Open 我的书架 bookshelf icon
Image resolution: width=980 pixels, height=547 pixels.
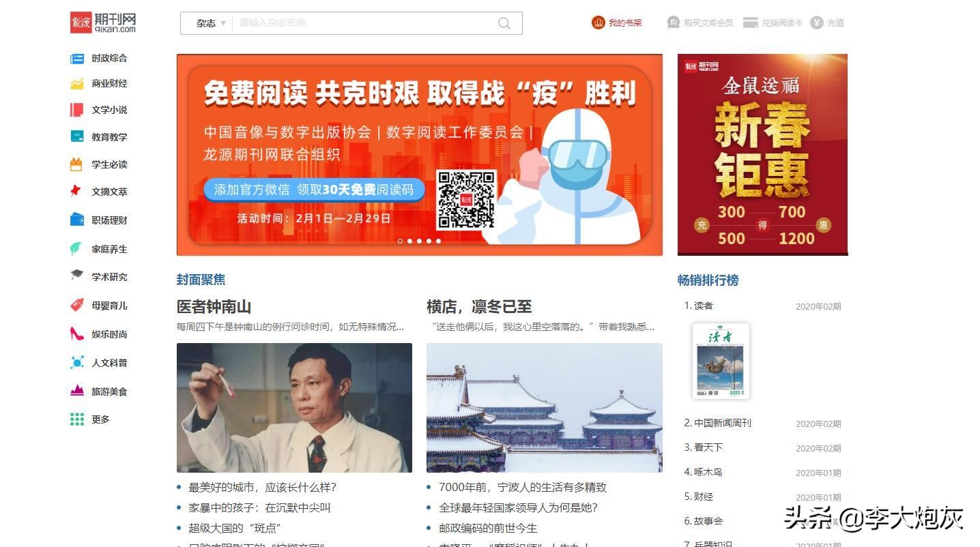pos(599,23)
